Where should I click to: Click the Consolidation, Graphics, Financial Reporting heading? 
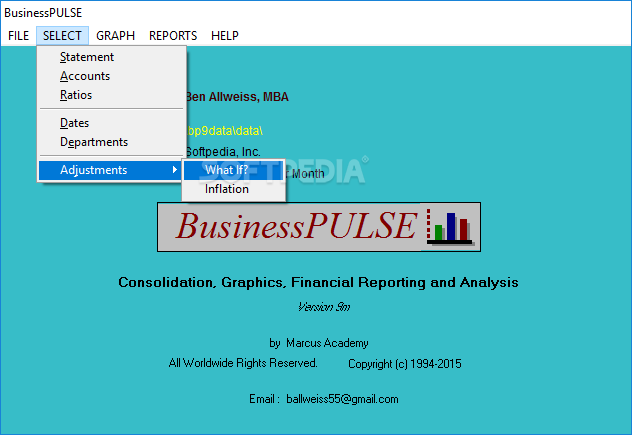tap(318, 283)
